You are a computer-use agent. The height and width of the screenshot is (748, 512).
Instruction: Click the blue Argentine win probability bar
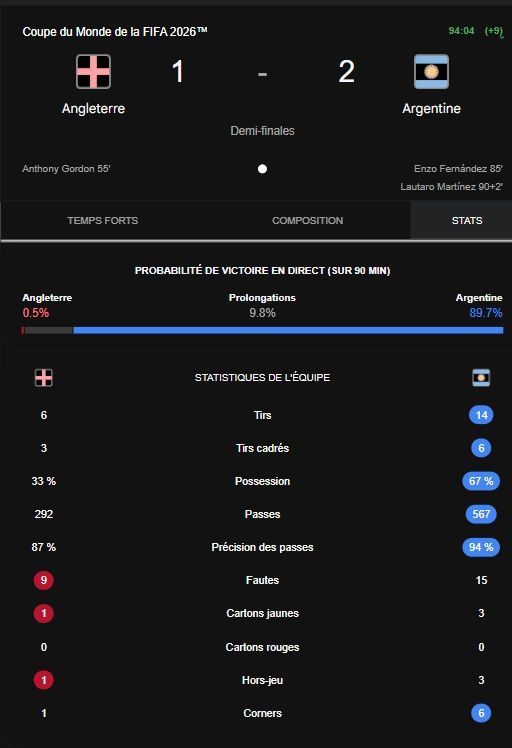(x=288, y=330)
